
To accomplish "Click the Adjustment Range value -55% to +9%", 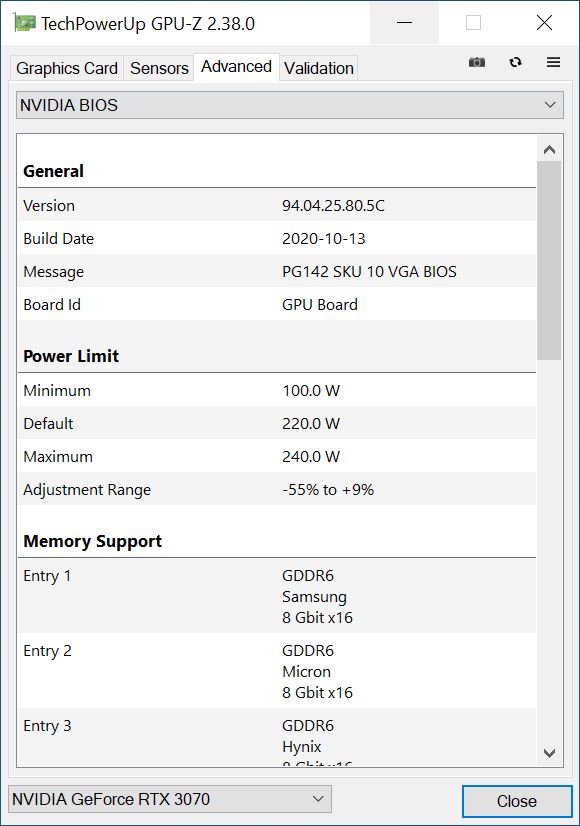I will click(328, 490).
